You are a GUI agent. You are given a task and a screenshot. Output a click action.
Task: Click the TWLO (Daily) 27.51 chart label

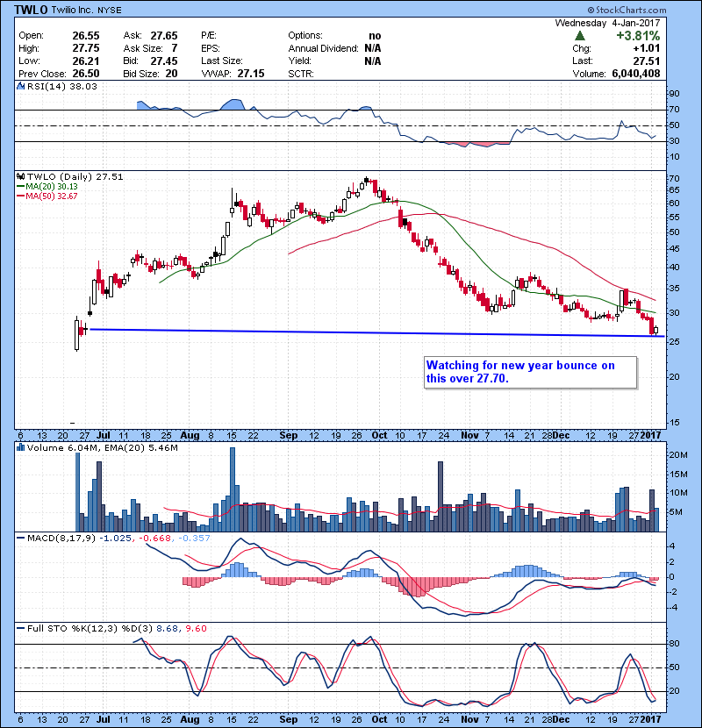[x=75, y=176]
